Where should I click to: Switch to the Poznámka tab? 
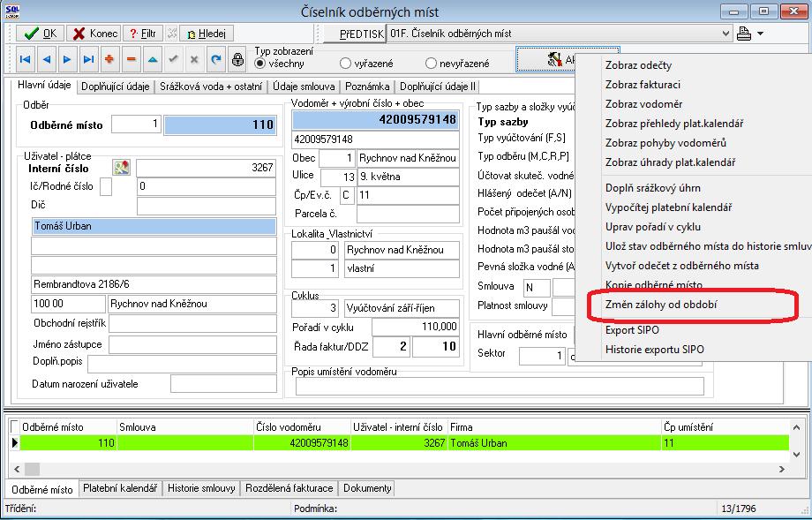tap(367, 87)
